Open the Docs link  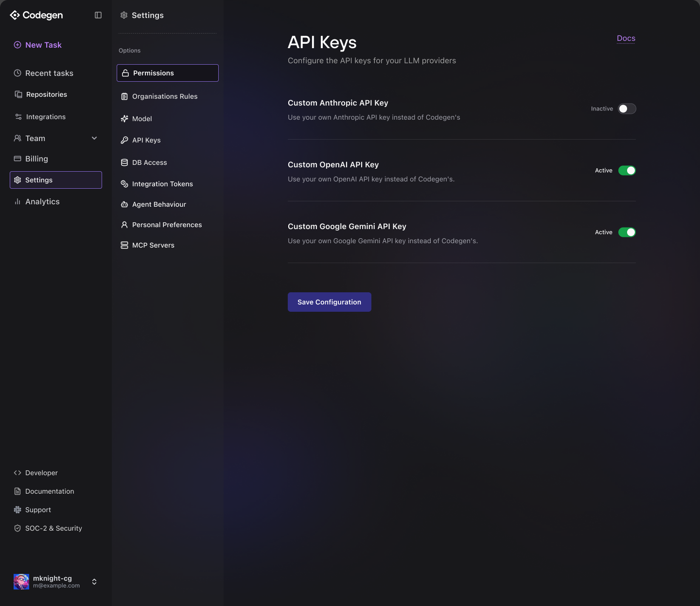pos(626,38)
